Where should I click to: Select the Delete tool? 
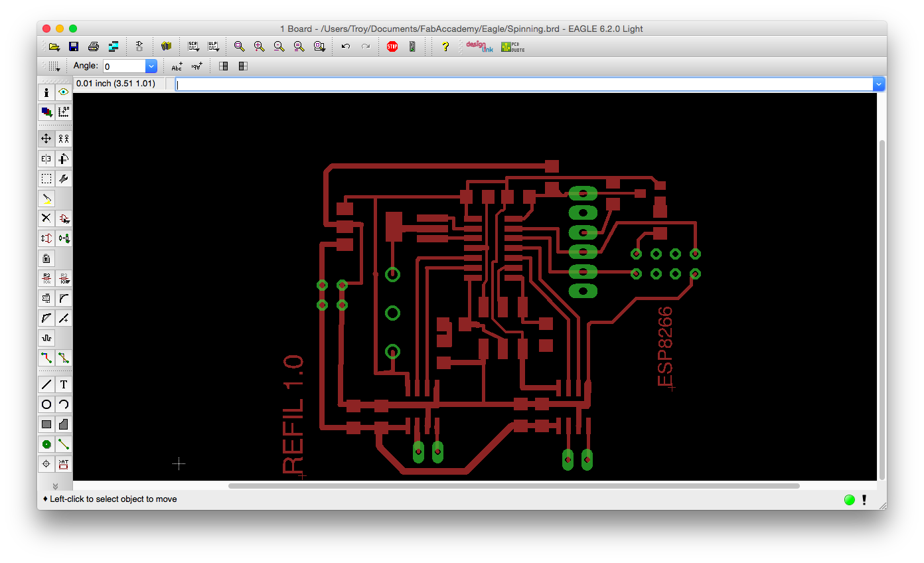click(46, 218)
